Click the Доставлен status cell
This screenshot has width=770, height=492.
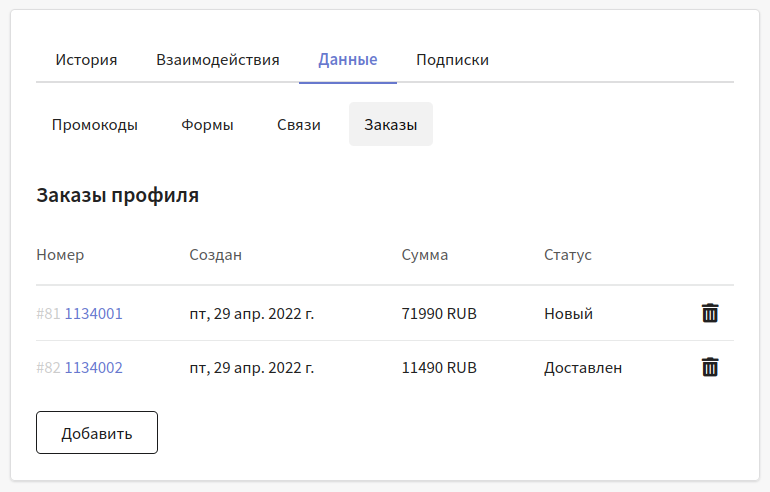[x=583, y=368]
